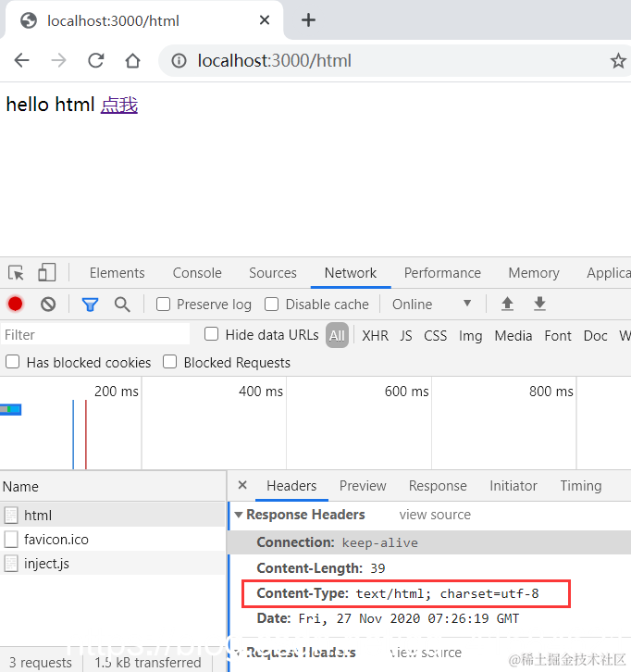Open the Memory panel tab
The image size is (631, 672).
tap(534, 273)
